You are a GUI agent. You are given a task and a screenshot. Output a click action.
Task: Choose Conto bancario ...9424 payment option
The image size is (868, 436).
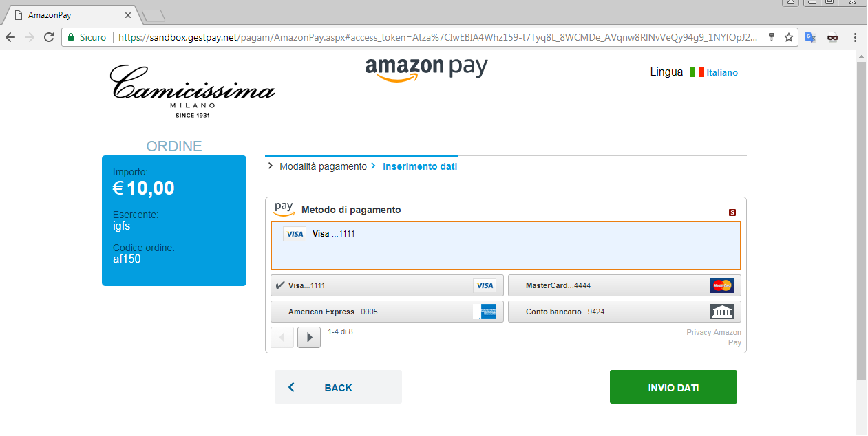click(x=624, y=312)
